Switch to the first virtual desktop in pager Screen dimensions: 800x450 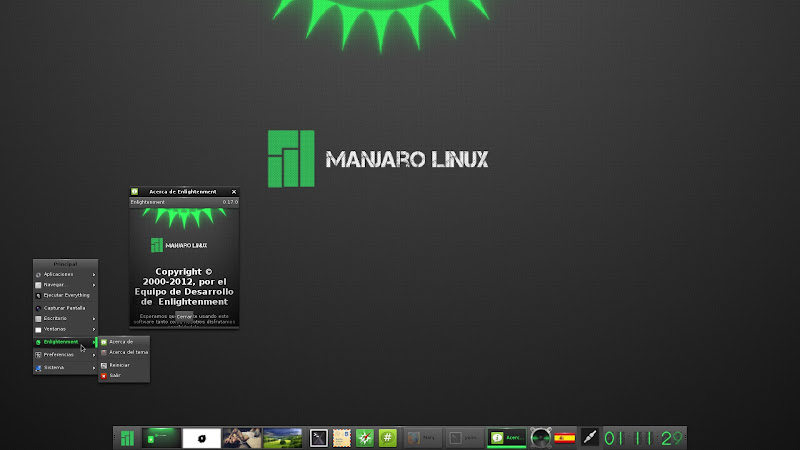tap(161, 438)
